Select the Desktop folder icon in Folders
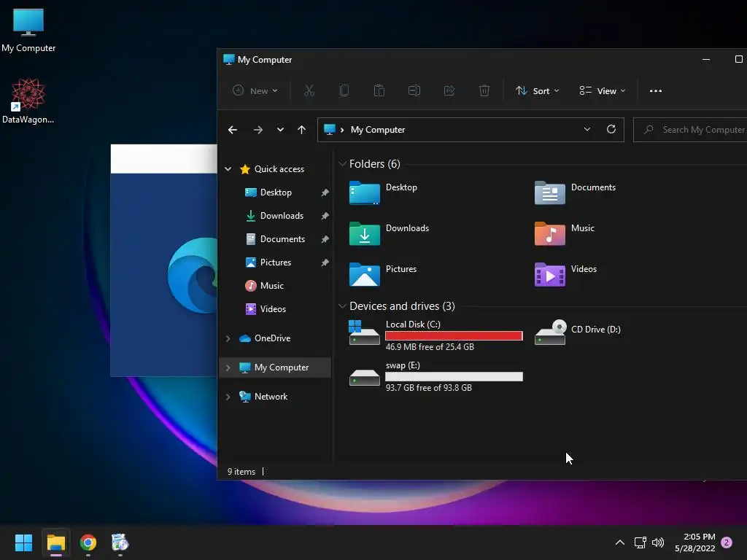The image size is (747, 560). click(365, 192)
